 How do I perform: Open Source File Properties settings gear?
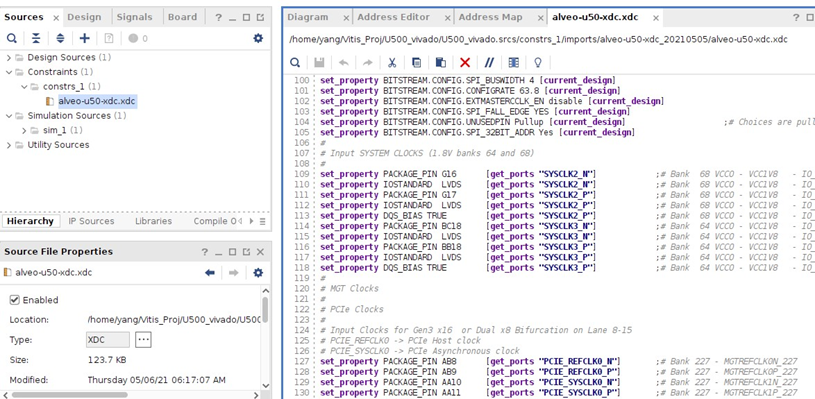(258, 272)
